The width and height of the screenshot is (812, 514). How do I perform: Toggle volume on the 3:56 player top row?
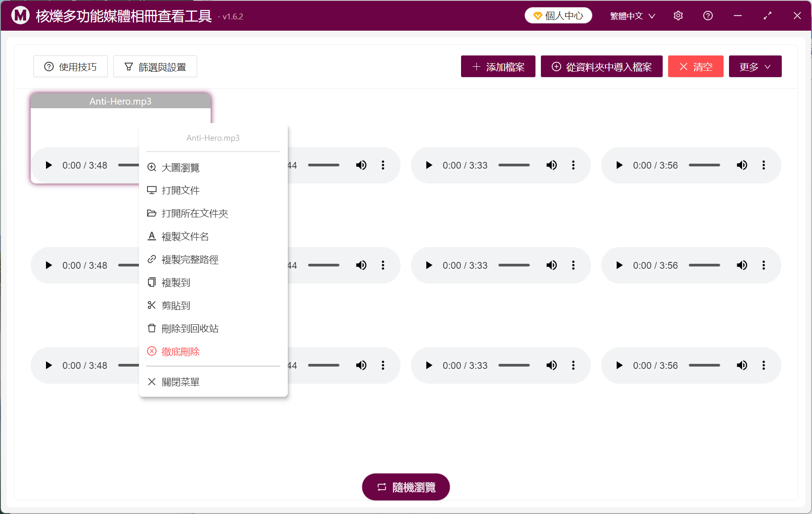(741, 165)
